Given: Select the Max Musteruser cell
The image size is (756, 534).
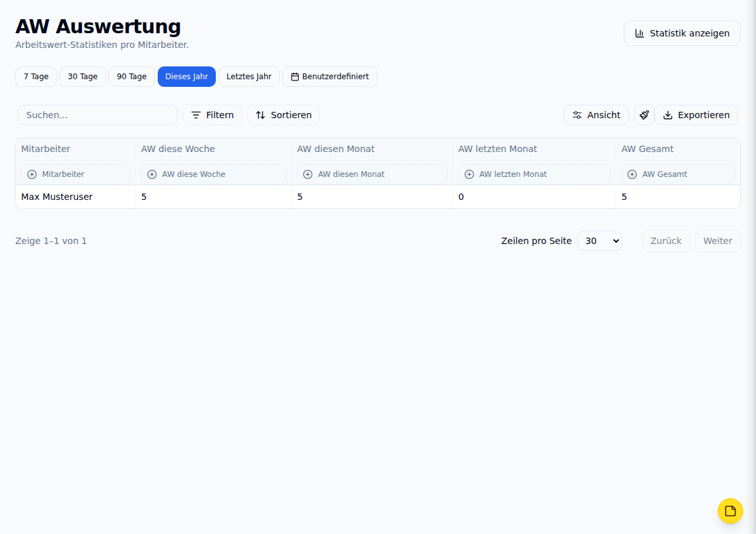Looking at the screenshot, I should [76, 197].
